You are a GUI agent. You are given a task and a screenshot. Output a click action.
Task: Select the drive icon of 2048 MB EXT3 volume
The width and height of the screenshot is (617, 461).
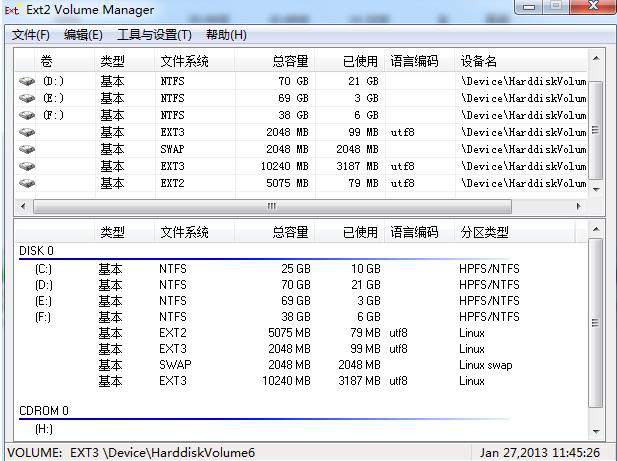pos(27,132)
